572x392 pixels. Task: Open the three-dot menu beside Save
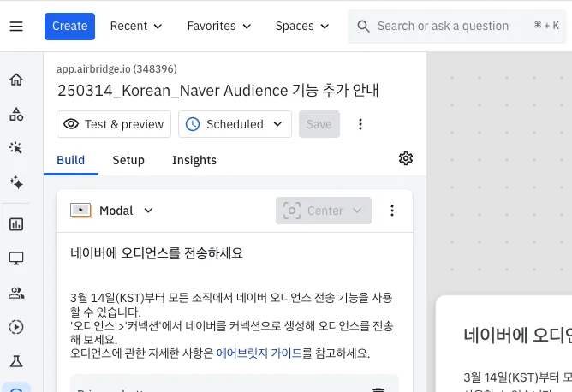pos(360,124)
